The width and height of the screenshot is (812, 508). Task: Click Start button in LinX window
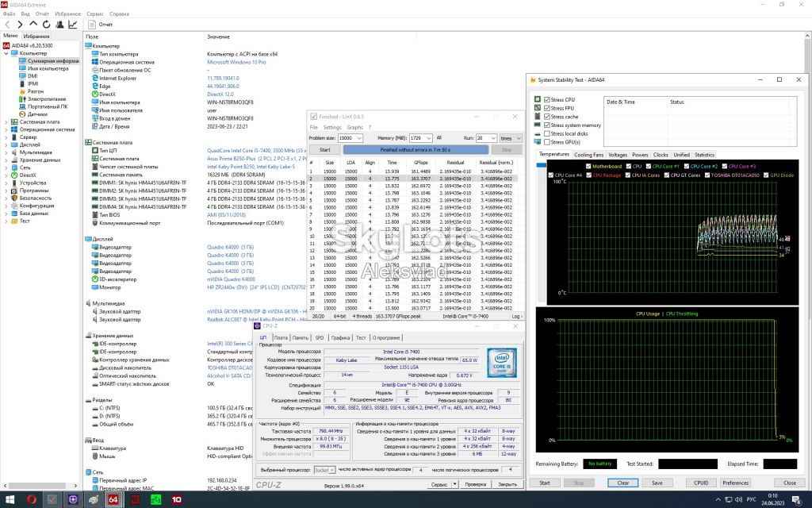point(324,150)
